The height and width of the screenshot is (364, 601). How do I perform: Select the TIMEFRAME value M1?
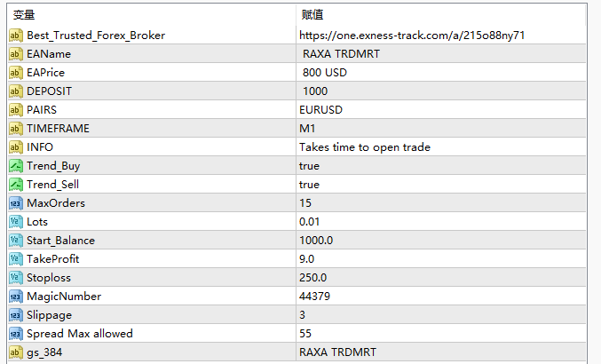(x=307, y=129)
